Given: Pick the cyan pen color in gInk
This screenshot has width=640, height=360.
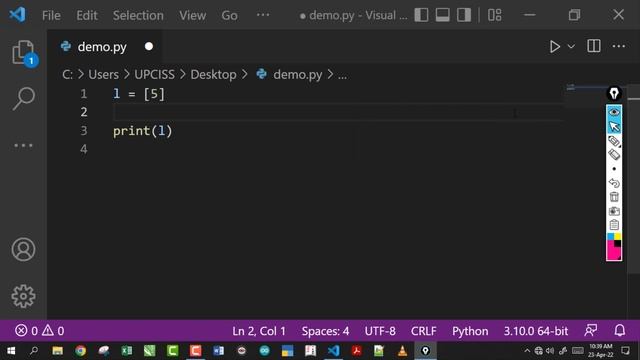Looking at the screenshot, I should [611, 237].
